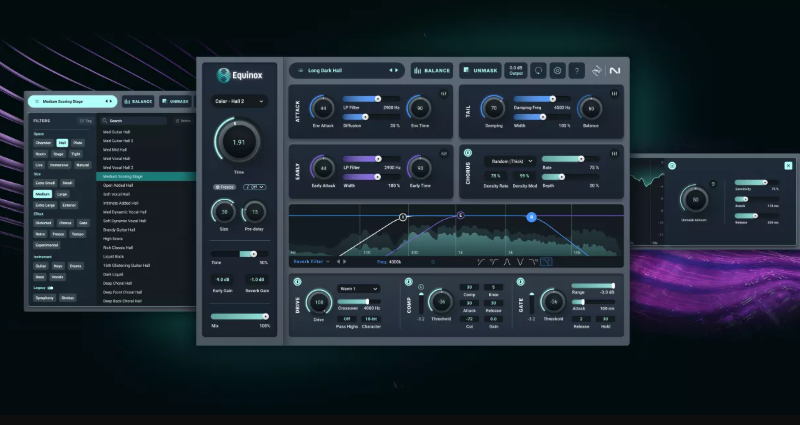Image resolution: width=800 pixels, height=425 pixels.
Task: Click the large Time knob
Action: tap(238, 142)
